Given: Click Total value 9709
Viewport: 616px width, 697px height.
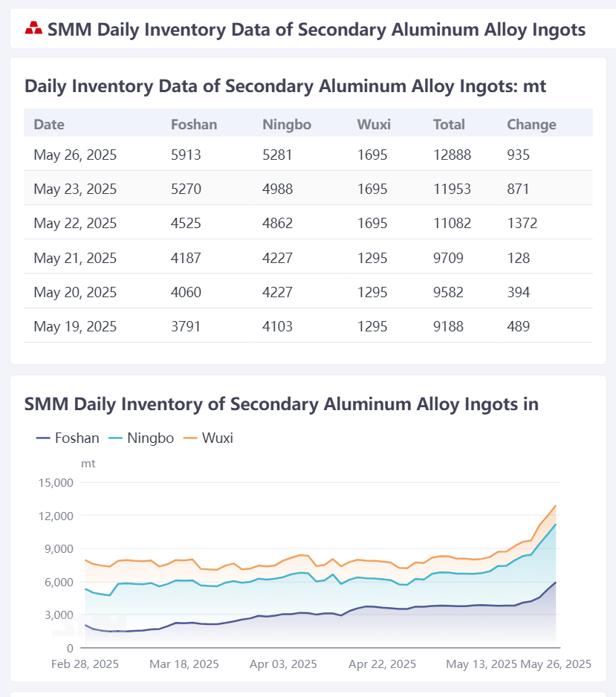Looking at the screenshot, I should 449,258.
